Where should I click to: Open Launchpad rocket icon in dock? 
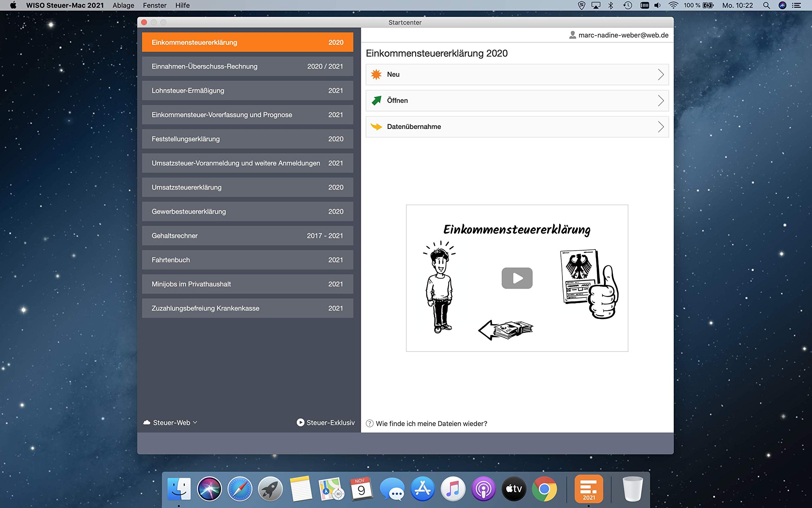(270, 489)
